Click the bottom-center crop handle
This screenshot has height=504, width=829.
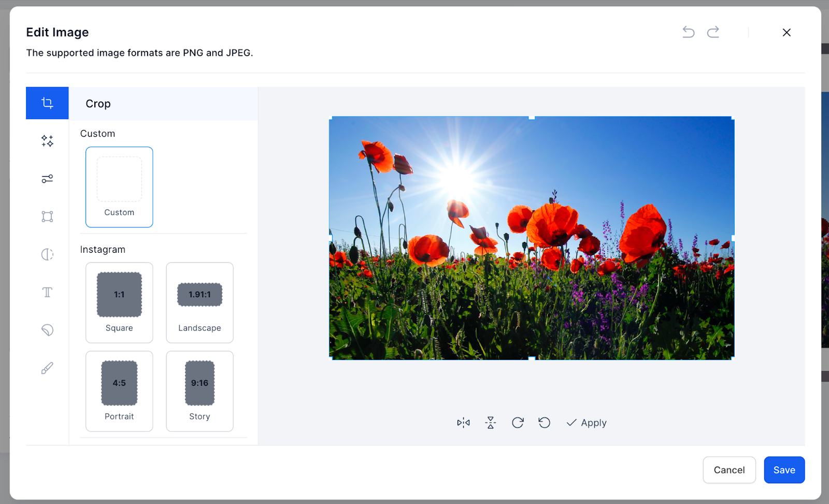point(532,358)
